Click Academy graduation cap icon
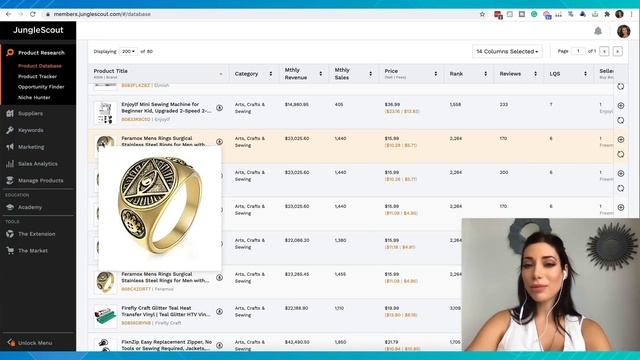The height and width of the screenshot is (360, 640). click(10, 207)
